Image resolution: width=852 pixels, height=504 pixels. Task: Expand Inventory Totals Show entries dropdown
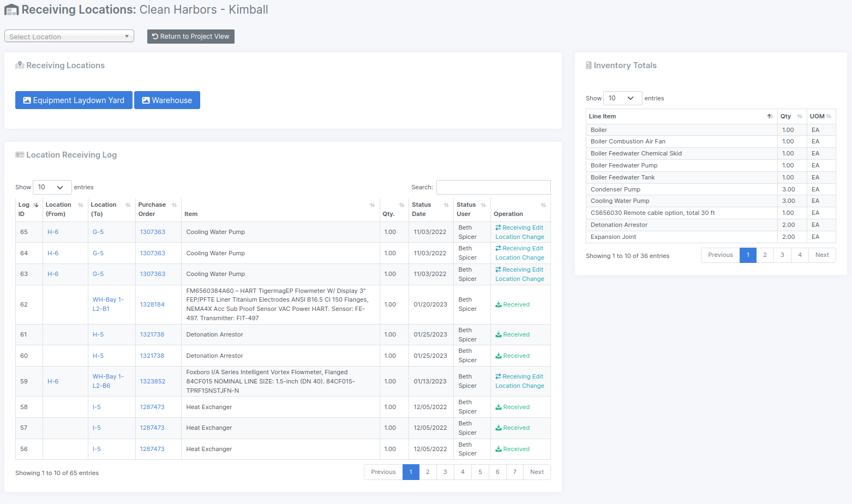(622, 98)
